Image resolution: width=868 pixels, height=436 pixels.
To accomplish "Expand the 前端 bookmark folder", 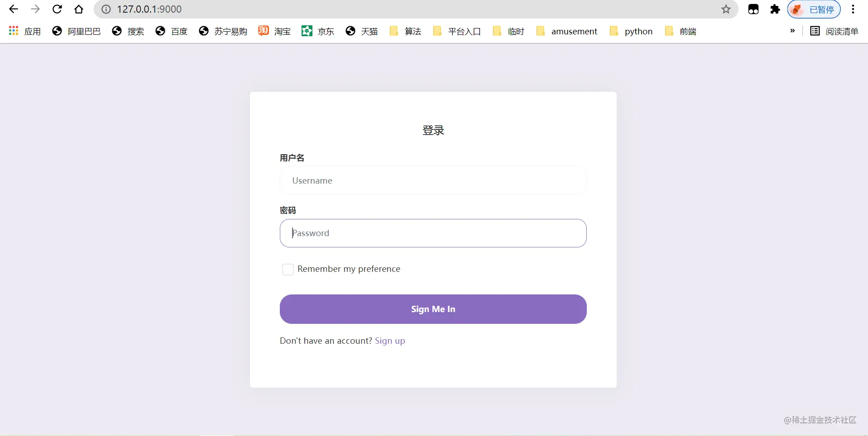I will coord(681,31).
